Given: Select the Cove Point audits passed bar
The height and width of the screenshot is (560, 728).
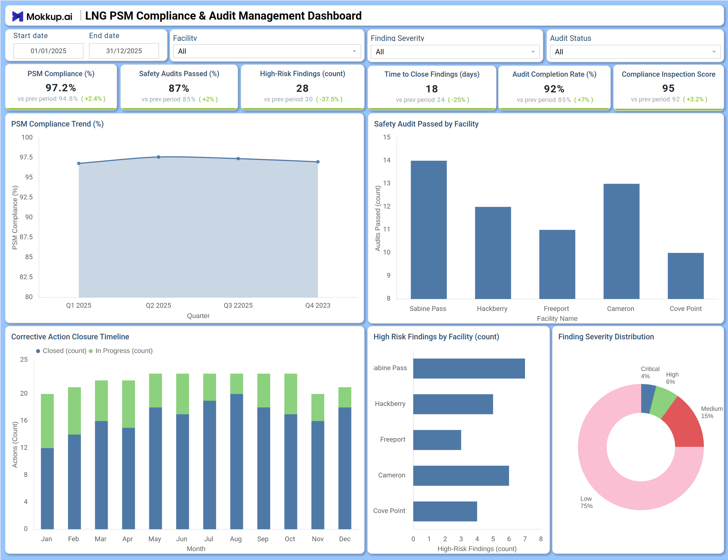Looking at the screenshot, I should click(686, 276).
